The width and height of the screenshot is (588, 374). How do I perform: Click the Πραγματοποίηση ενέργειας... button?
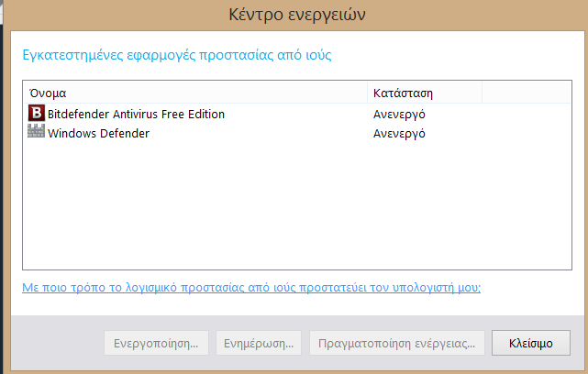(x=397, y=343)
